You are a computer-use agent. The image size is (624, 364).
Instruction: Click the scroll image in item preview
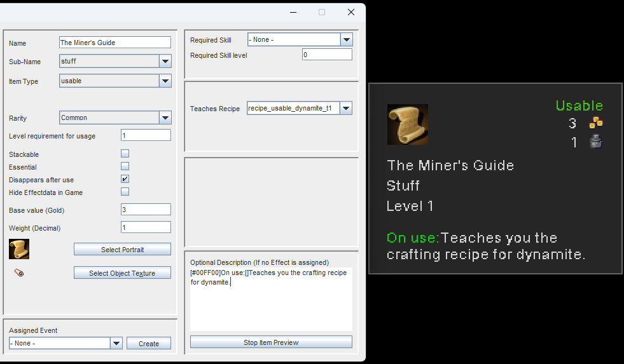tap(407, 125)
